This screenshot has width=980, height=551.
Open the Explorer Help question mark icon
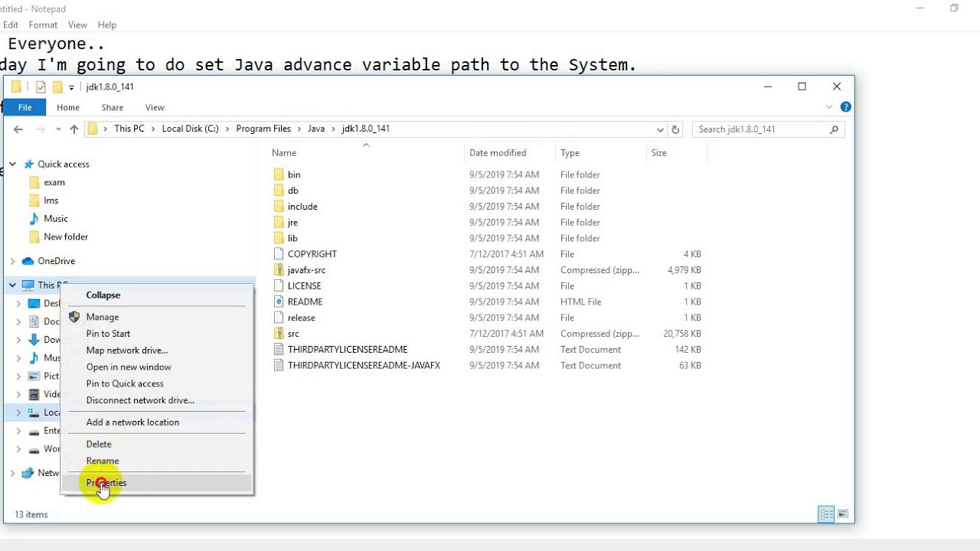pos(845,107)
